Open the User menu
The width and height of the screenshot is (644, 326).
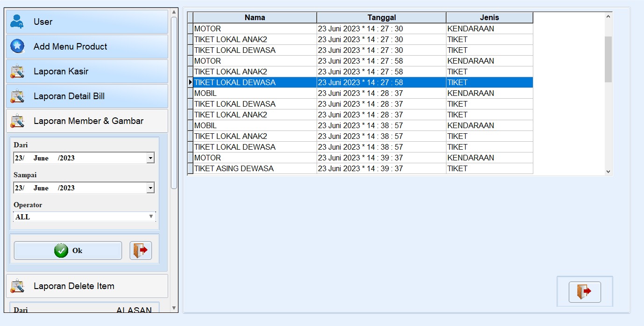(87, 22)
